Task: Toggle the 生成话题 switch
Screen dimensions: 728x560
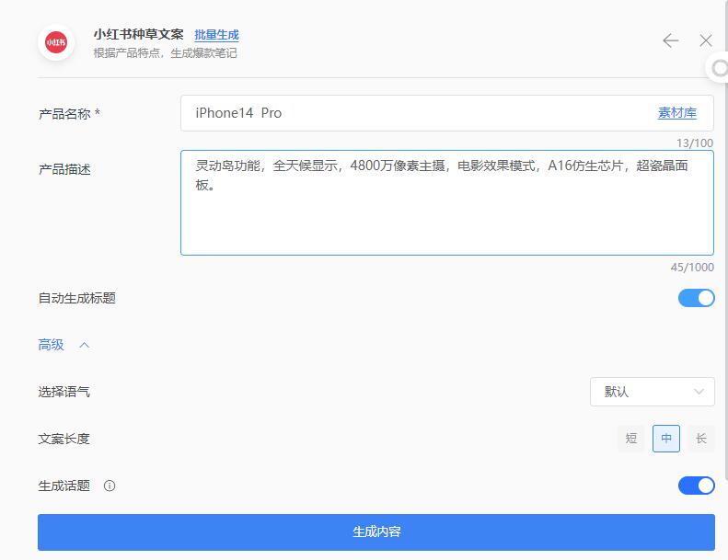Action: tap(696, 486)
